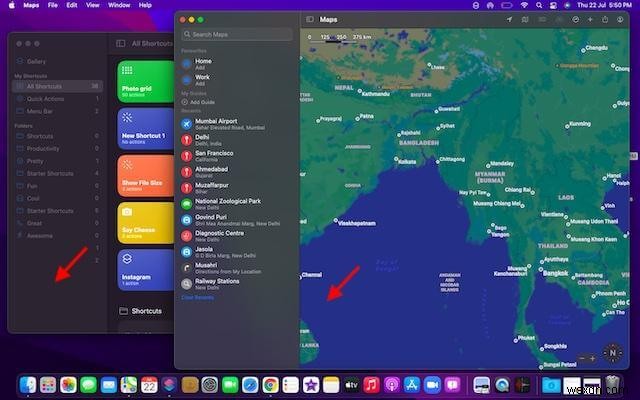The width and height of the screenshot is (640, 400).
Task: Select the Pretty folder in Shortcuts
Action: 57,161
